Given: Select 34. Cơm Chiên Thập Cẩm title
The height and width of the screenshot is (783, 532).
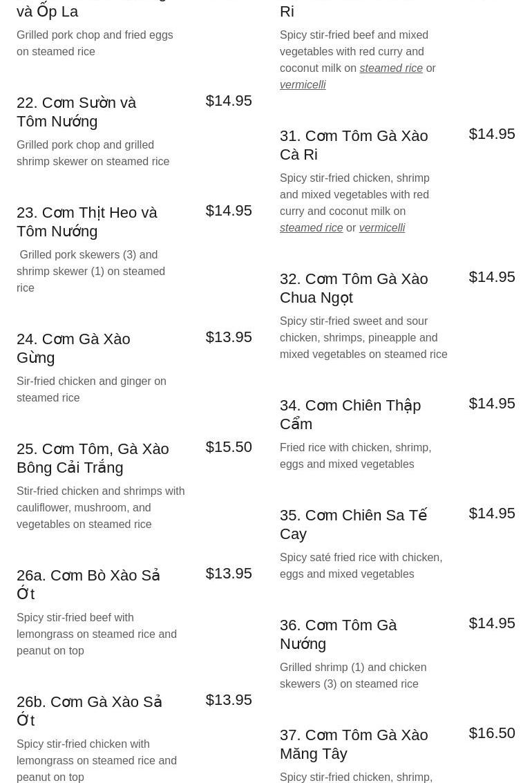Looking at the screenshot, I should 350,415.
